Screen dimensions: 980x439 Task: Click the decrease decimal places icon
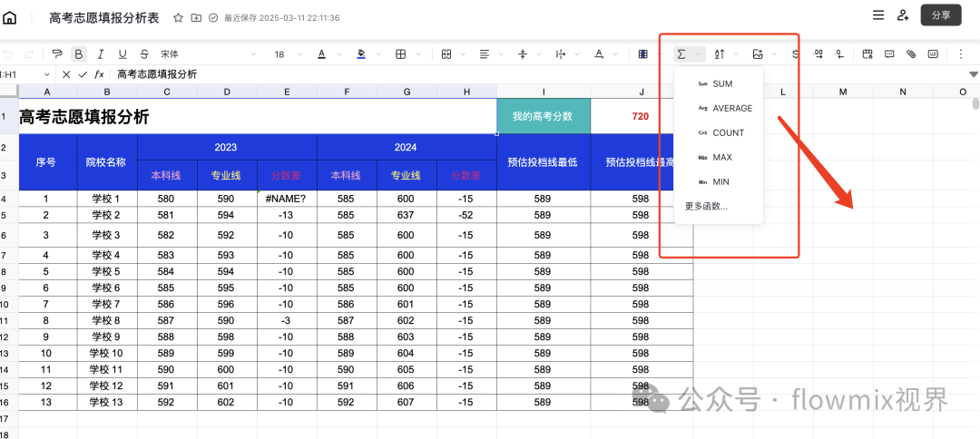pyautogui.click(x=840, y=54)
